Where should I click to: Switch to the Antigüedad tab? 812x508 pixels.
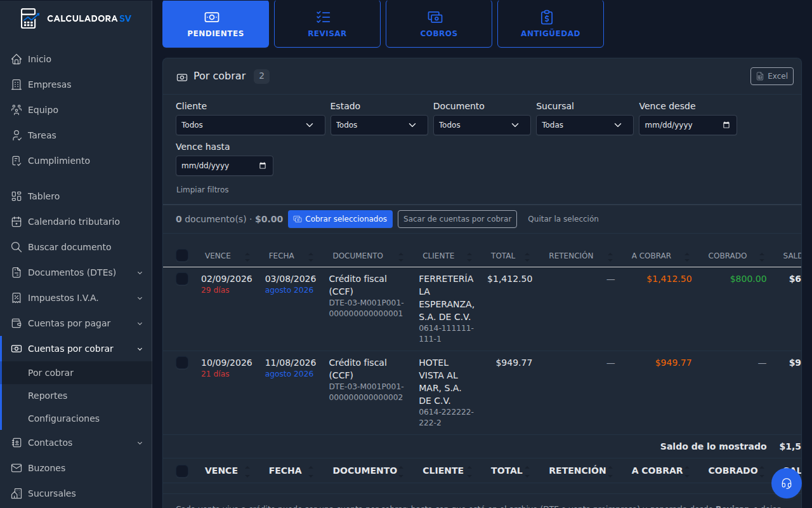click(551, 23)
